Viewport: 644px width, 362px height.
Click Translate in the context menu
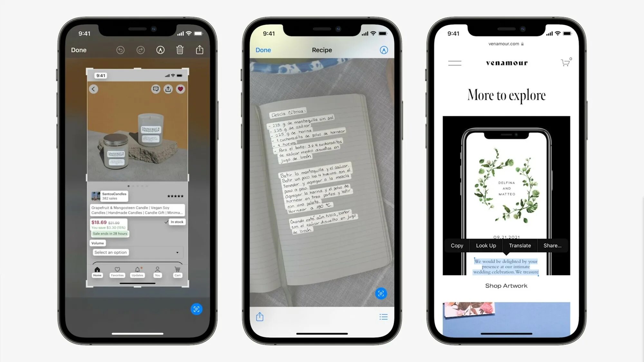520,245
